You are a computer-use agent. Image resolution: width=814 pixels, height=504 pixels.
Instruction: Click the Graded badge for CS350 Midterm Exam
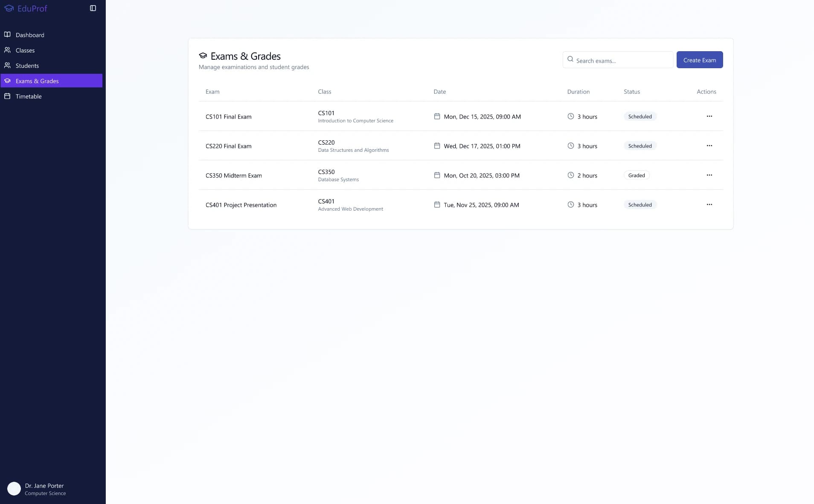tap(637, 175)
